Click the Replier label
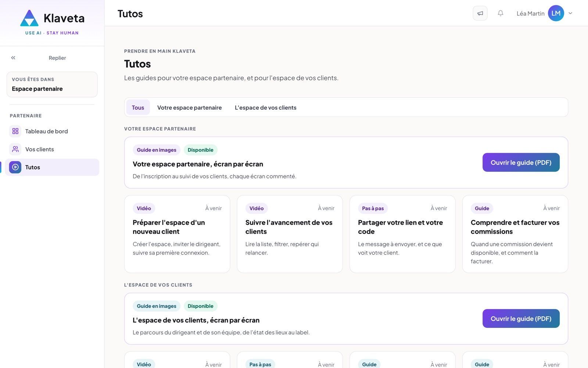The height and width of the screenshot is (368, 588). [57, 58]
